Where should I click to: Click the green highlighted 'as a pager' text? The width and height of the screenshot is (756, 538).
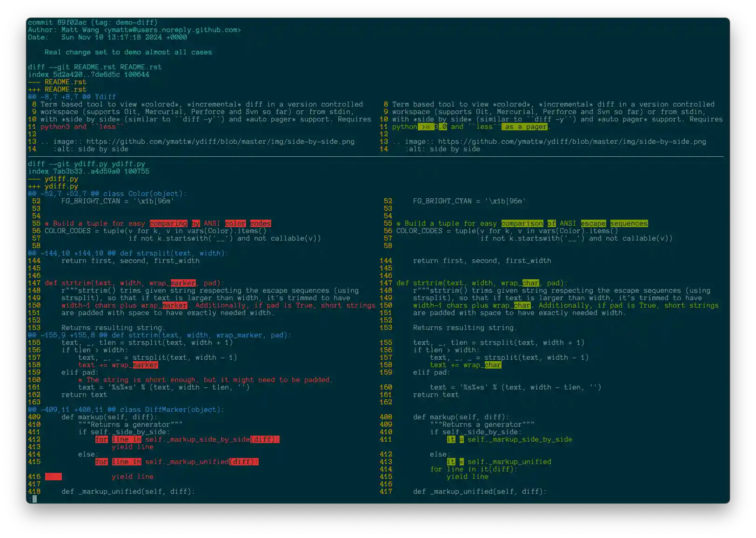point(524,127)
